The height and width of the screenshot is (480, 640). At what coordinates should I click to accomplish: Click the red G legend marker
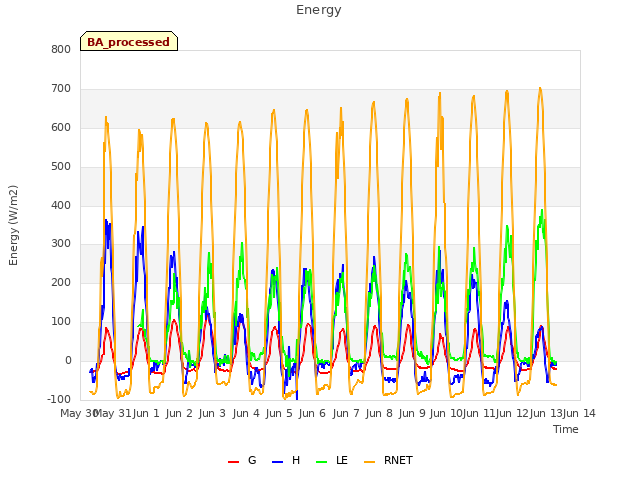coord(233,462)
